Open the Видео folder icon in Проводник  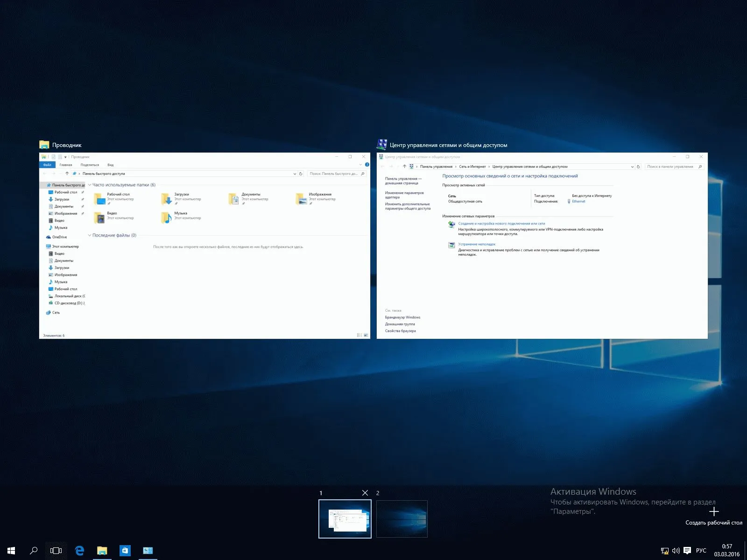pos(100,218)
